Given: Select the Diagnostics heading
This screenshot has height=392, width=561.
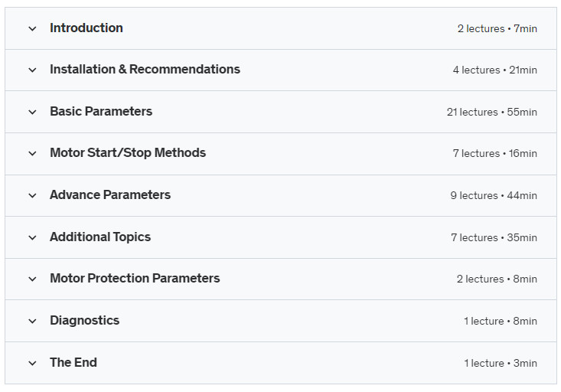Looking at the screenshot, I should coord(84,320).
